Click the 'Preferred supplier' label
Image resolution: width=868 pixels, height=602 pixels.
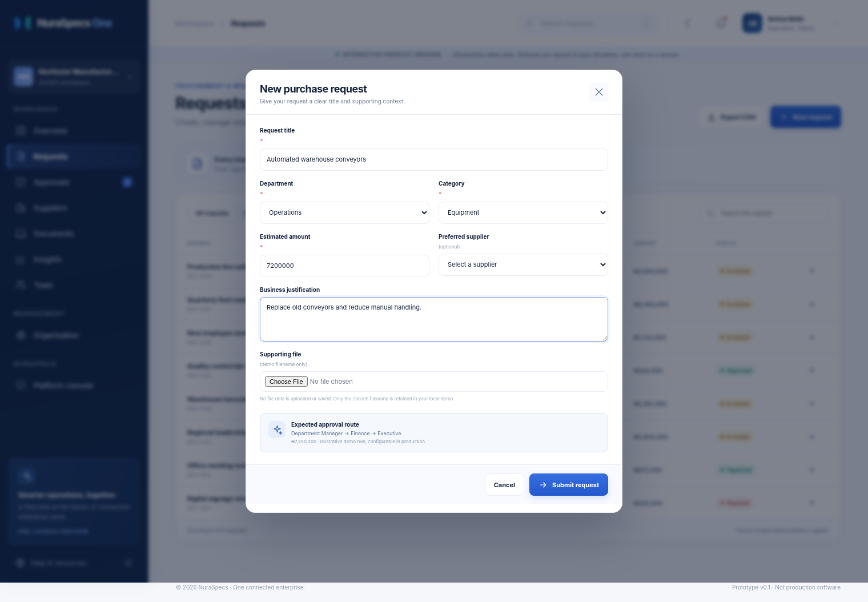pyautogui.click(x=464, y=236)
